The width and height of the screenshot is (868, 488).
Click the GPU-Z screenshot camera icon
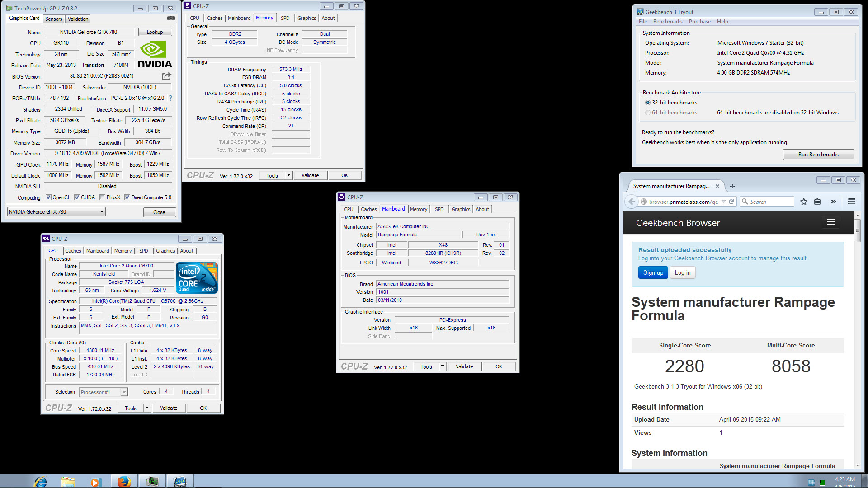point(170,18)
